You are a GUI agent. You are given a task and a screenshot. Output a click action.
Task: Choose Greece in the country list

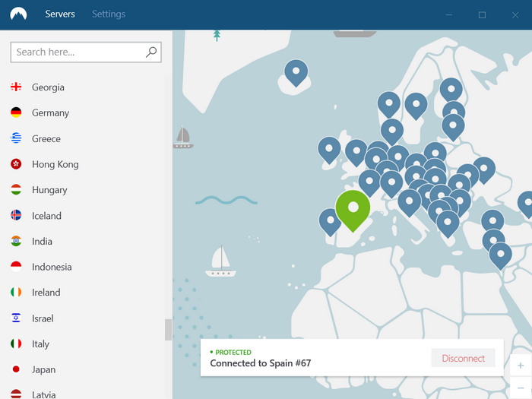click(x=46, y=139)
